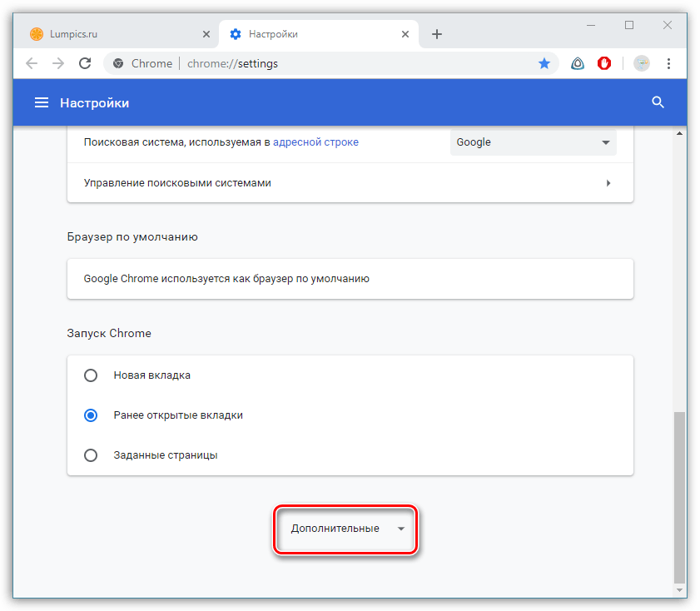Select the 'Новая вкладка' radio option
The width and height of the screenshot is (700, 611).
(91, 375)
